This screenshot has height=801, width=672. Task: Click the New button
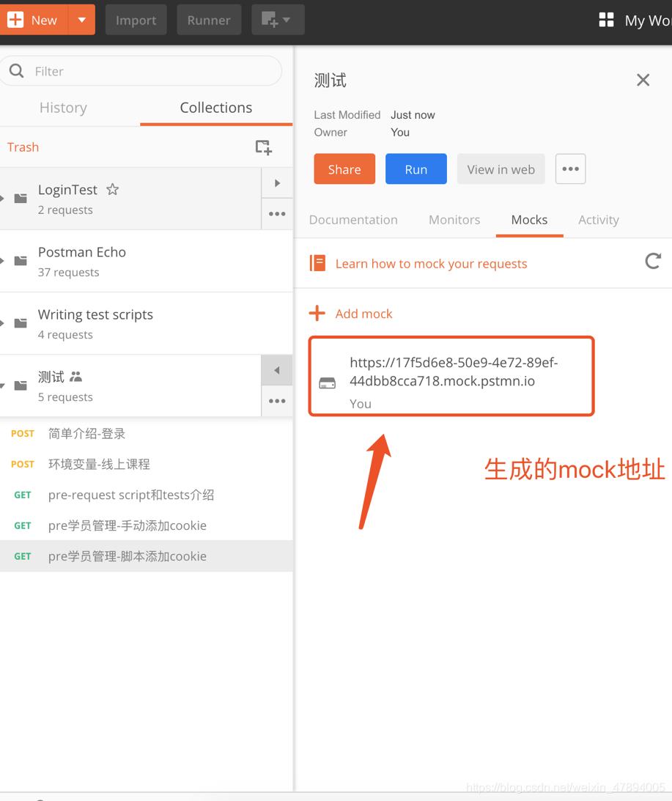pos(34,20)
